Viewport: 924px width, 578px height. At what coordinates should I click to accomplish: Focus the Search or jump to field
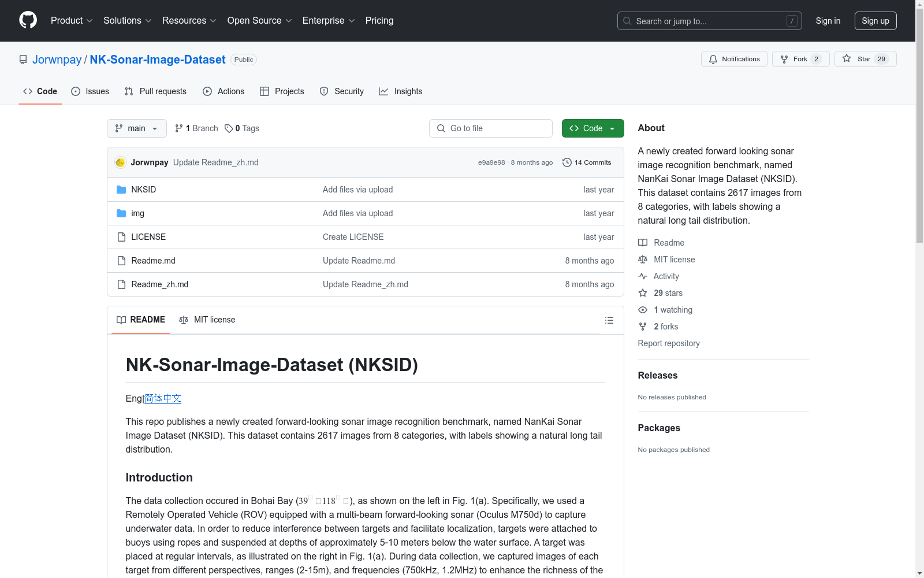(x=710, y=21)
